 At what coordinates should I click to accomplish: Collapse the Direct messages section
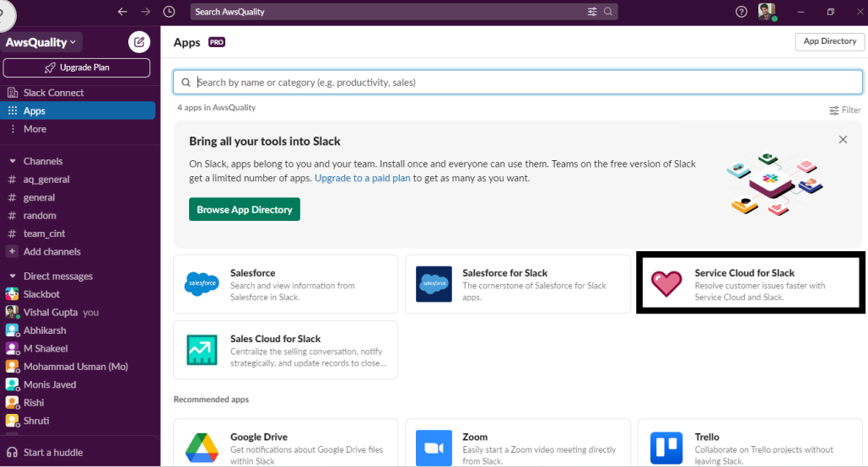[x=12, y=276]
